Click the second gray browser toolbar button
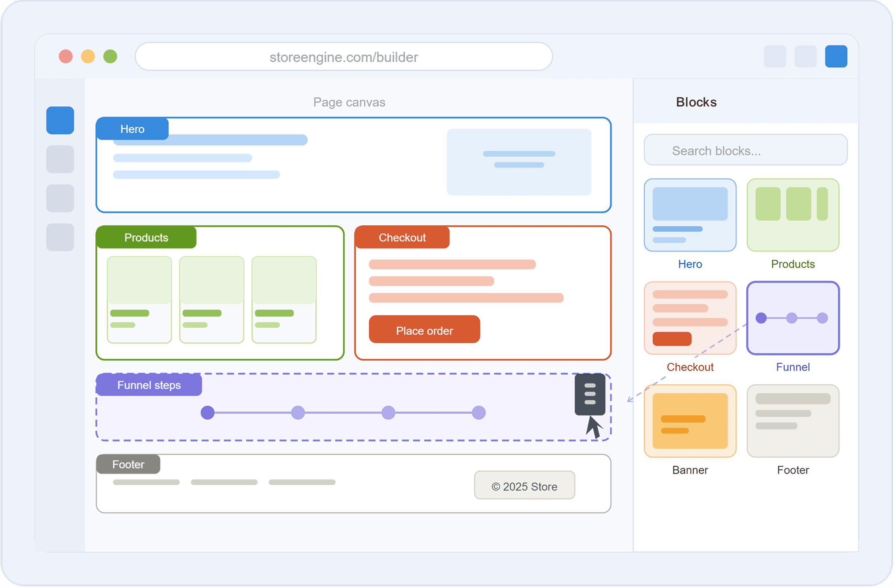This screenshot has width=894, height=588. (806, 57)
